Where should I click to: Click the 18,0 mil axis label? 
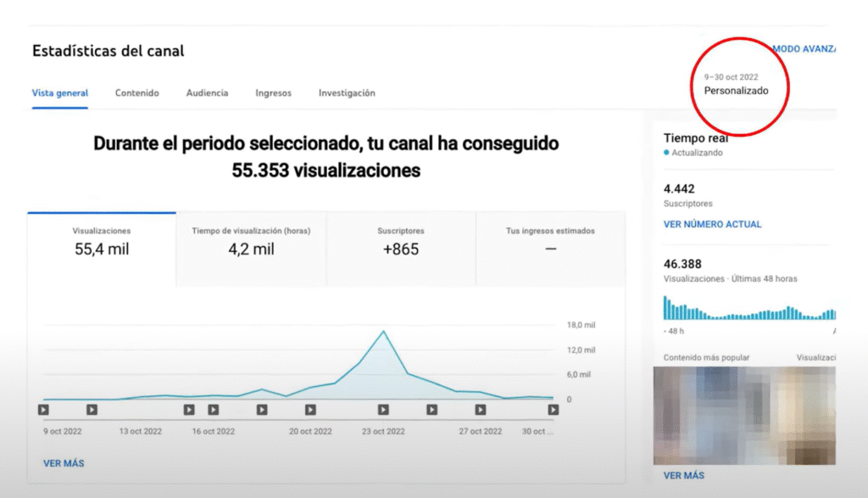tap(581, 325)
